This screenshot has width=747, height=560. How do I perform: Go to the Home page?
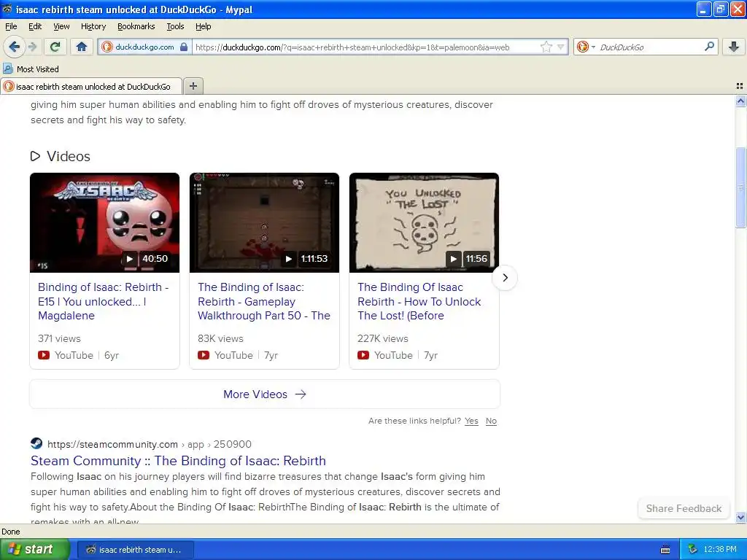click(x=82, y=47)
